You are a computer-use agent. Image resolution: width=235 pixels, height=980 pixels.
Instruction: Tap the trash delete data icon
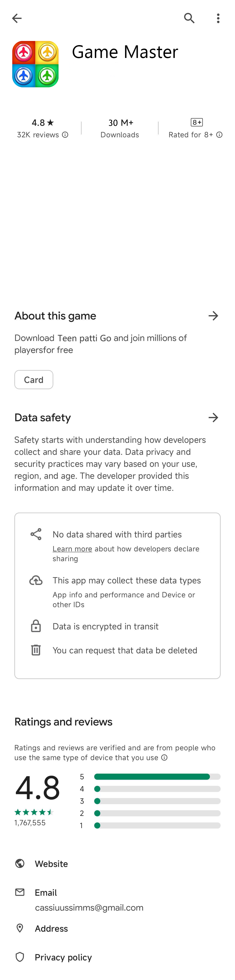(x=36, y=650)
